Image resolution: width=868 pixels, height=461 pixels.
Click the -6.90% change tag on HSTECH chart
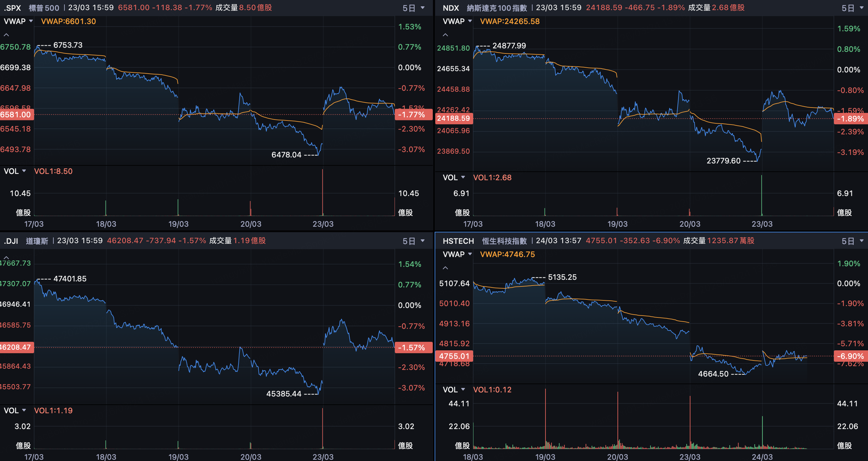(x=850, y=356)
